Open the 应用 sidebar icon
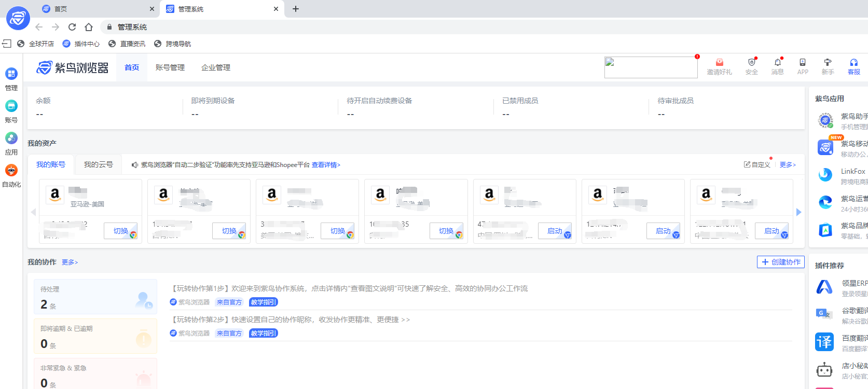Viewport: 868px width, 389px height. [x=11, y=138]
